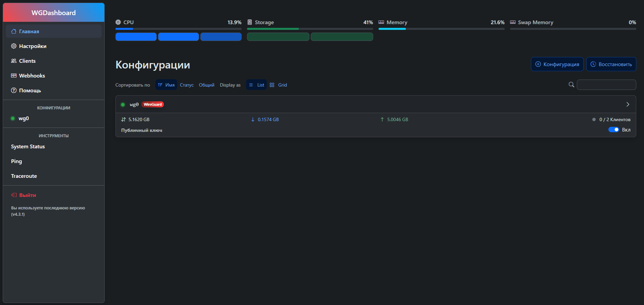Viewport: 644px width, 305px height.
Task: Focus the configuration search field
Action: (x=606, y=85)
